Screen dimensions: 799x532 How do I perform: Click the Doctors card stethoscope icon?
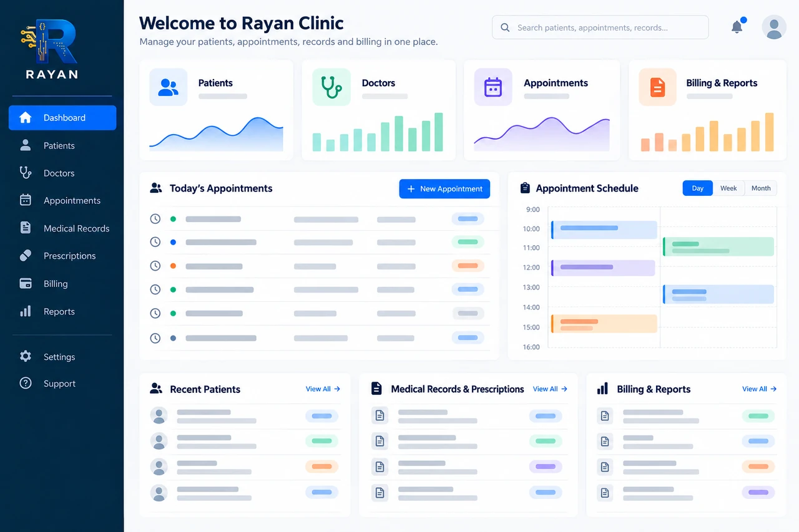(331, 87)
